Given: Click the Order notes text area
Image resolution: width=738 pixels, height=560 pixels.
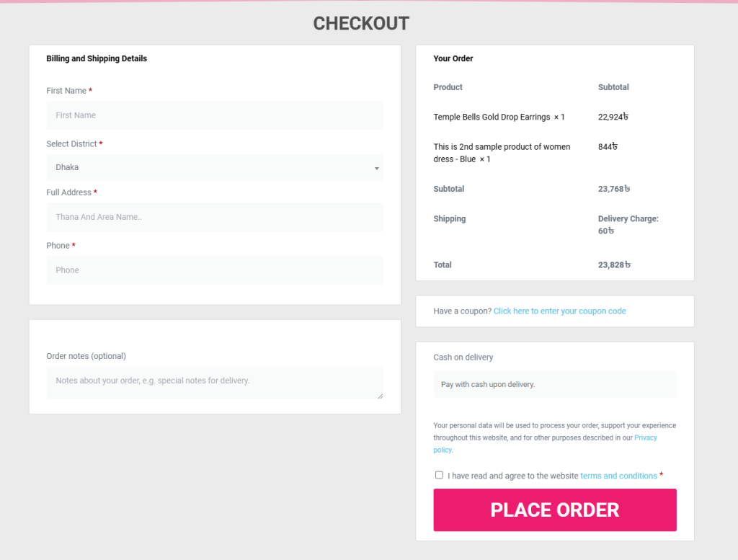Looking at the screenshot, I should pyautogui.click(x=214, y=382).
